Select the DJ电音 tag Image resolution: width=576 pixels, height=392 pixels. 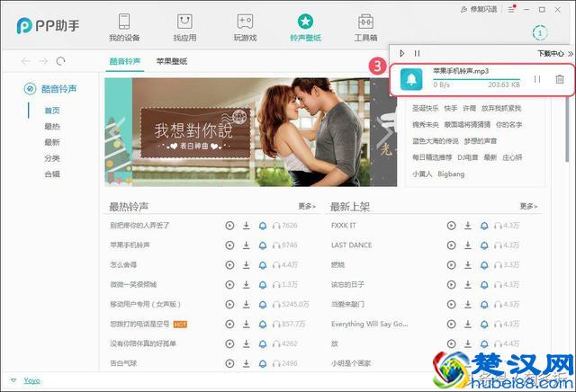468,157
